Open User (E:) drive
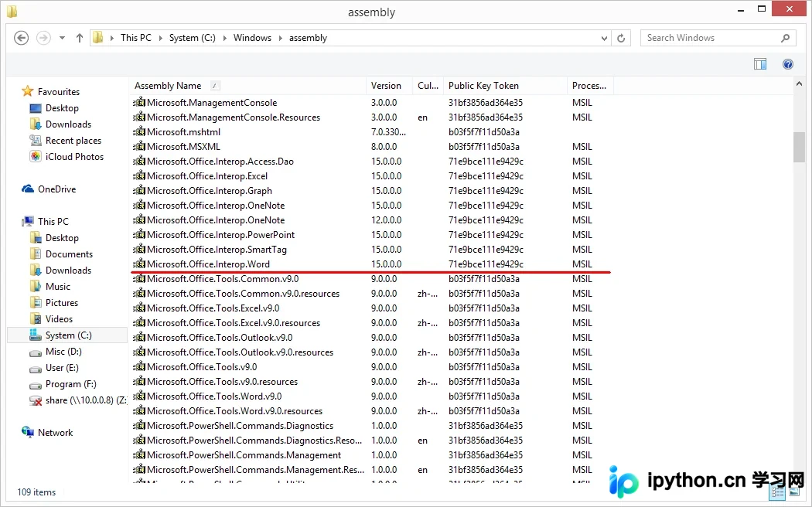The height and width of the screenshot is (507, 812). click(62, 368)
